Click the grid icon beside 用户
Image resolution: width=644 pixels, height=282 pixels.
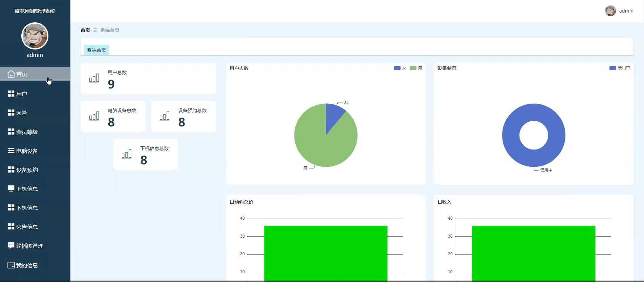[11, 94]
